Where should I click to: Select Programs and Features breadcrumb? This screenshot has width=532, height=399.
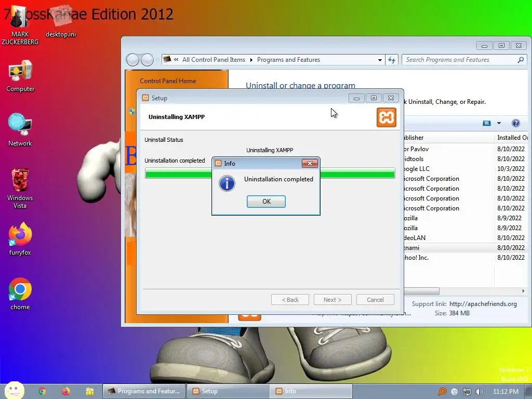point(288,60)
